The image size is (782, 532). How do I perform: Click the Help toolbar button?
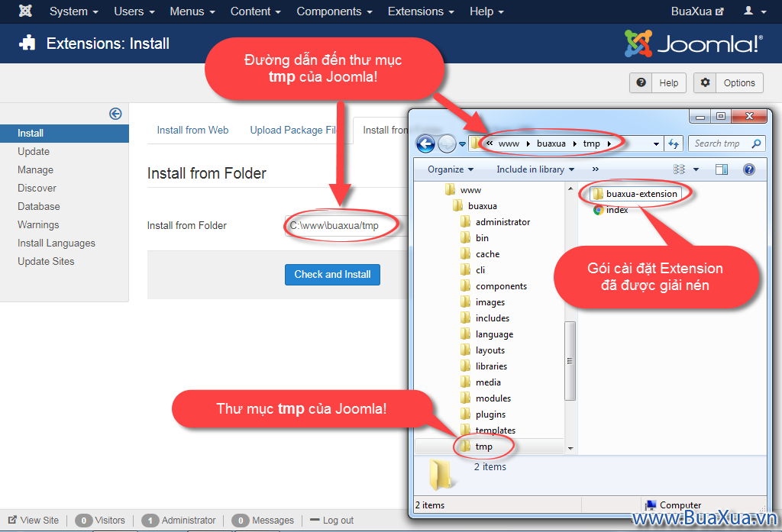658,82
